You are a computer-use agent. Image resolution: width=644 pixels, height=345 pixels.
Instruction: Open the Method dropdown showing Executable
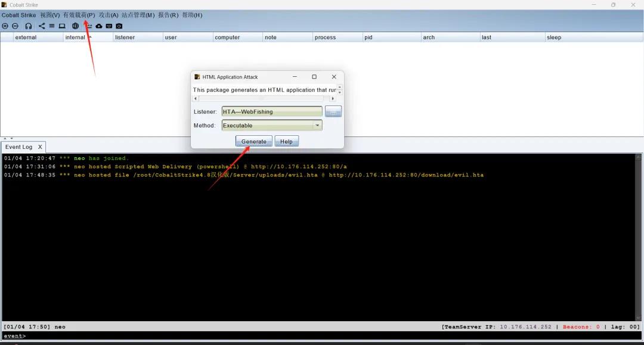(x=272, y=126)
